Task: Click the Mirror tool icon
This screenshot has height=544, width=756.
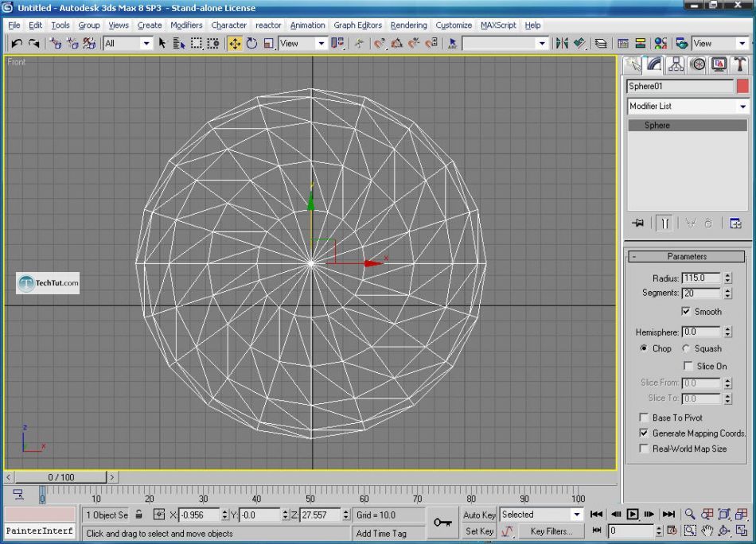Action: pos(562,44)
